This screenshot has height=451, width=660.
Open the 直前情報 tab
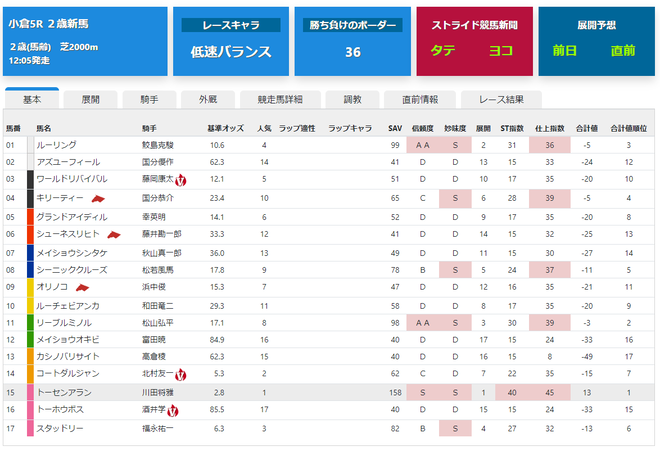pos(420,100)
